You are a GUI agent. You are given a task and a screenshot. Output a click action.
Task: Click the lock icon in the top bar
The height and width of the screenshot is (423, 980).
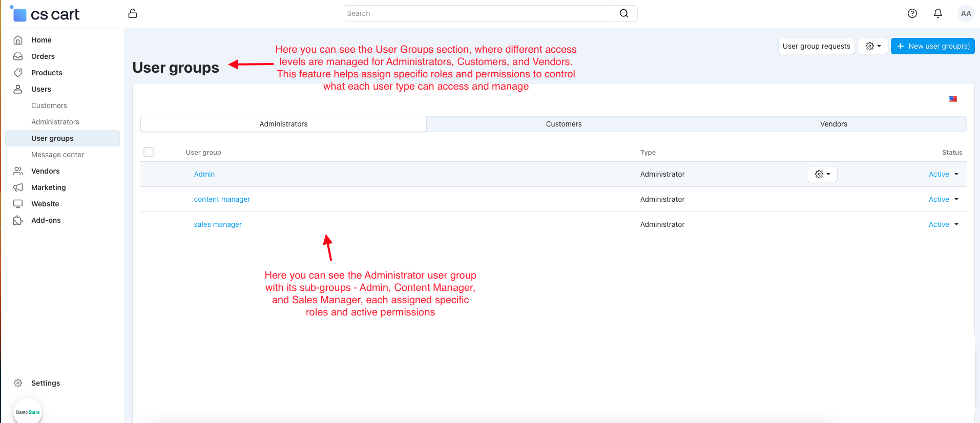click(x=133, y=13)
